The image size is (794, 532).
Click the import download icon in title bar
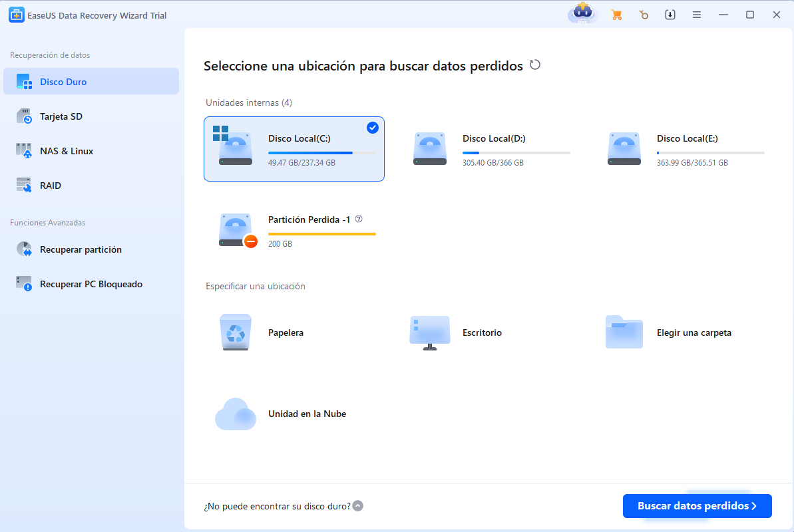pyautogui.click(x=670, y=15)
